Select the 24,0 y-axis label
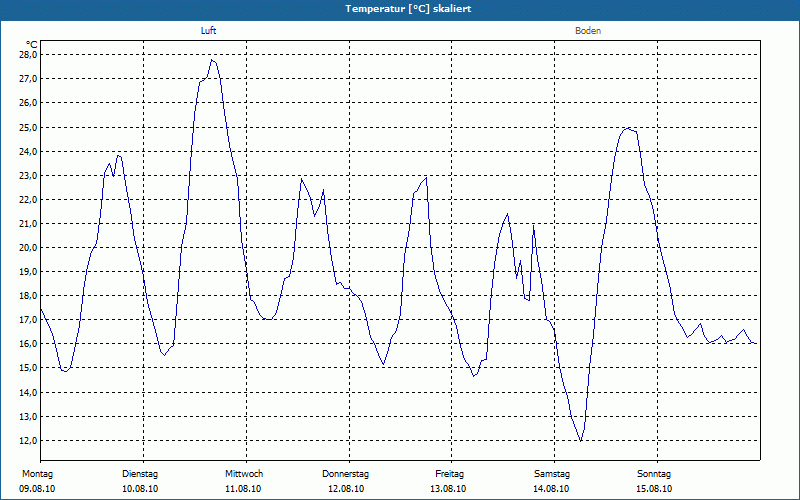Screen dimensions: 800x500 tap(29, 151)
